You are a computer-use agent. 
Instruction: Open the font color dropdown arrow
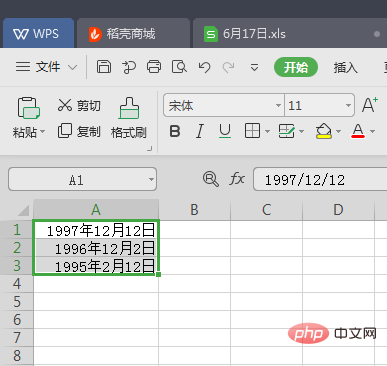[373, 131]
